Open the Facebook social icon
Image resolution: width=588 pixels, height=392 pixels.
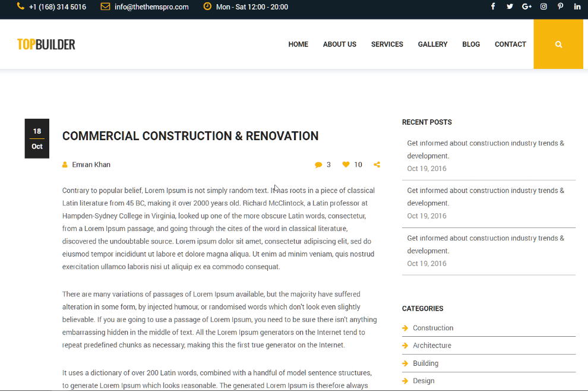(493, 7)
